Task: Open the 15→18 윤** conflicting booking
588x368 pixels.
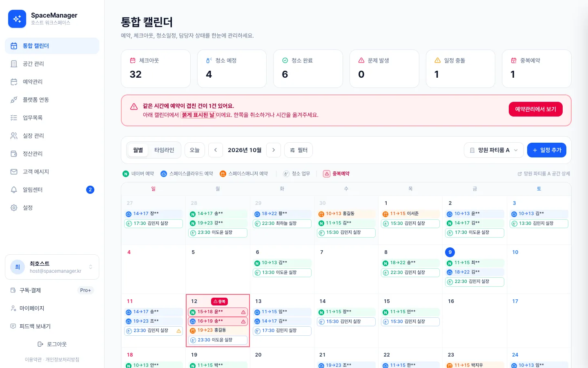Action: pyautogui.click(x=218, y=312)
